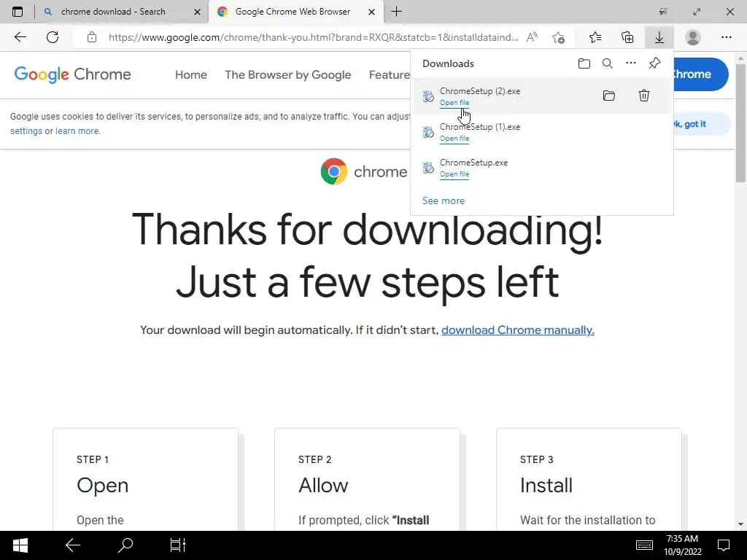This screenshot has height=560, width=747.
Task: Delete ChromeSetup (2).exe download
Action: 644,96
